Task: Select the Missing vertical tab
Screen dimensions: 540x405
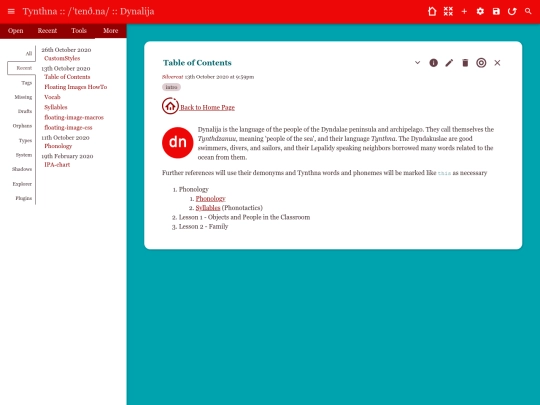Action: pos(23,97)
